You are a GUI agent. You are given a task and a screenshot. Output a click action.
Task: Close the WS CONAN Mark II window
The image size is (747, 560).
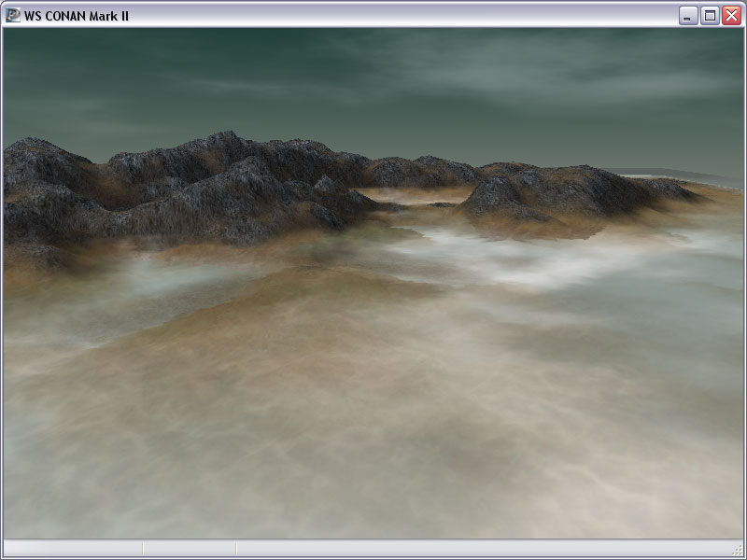click(730, 15)
